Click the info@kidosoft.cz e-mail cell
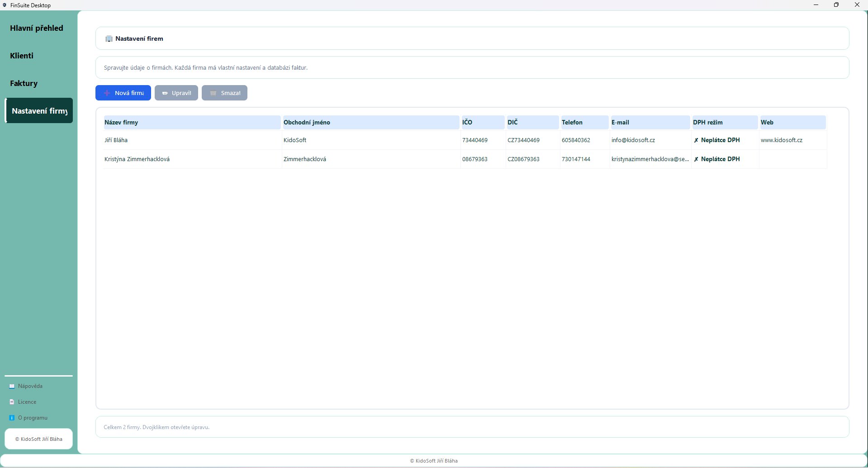This screenshot has height=468, width=868. pyautogui.click(x=633, y=140)
